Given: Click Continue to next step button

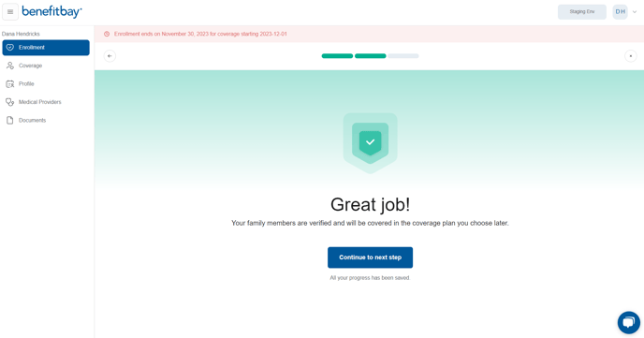Looking at the screenshot, I should [370, 257].
